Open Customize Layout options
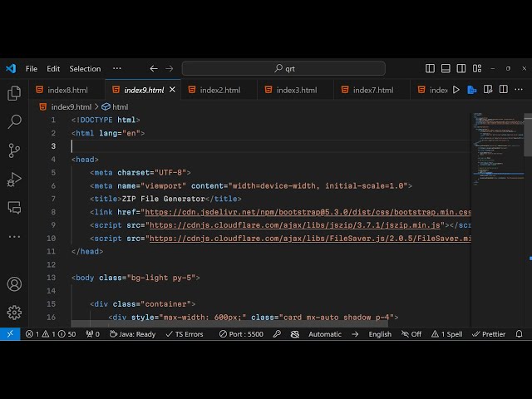The image size is (532, 399). 477,69
